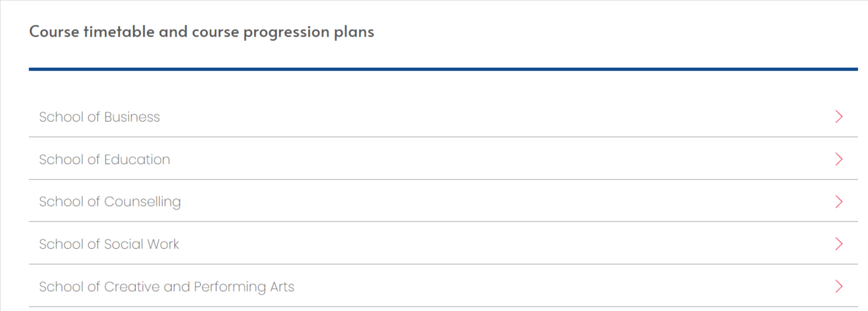Click the chevron icon next to School of Counselling

pyautogui.click(x=838, y=202)
